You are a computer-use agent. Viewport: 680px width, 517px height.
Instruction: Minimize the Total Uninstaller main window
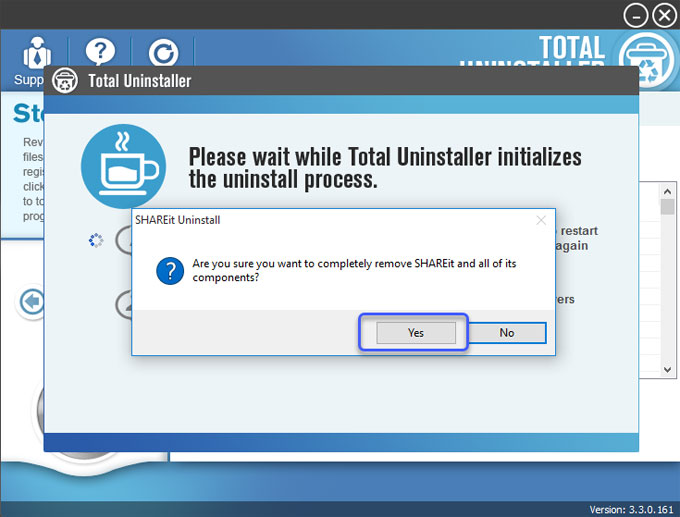pos(635,16)
